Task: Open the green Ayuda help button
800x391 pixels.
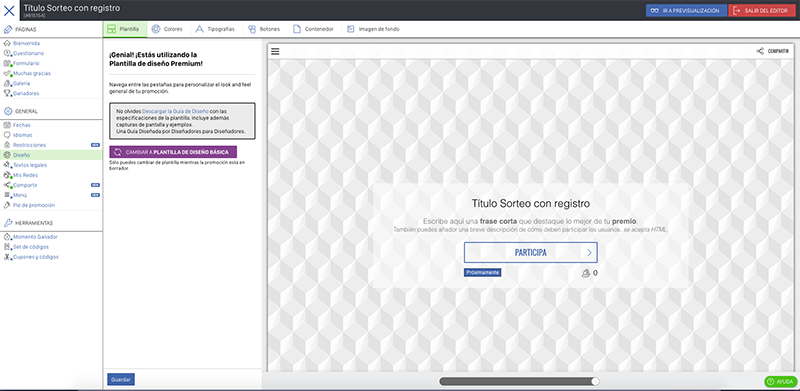Action: tap(781, 381)
